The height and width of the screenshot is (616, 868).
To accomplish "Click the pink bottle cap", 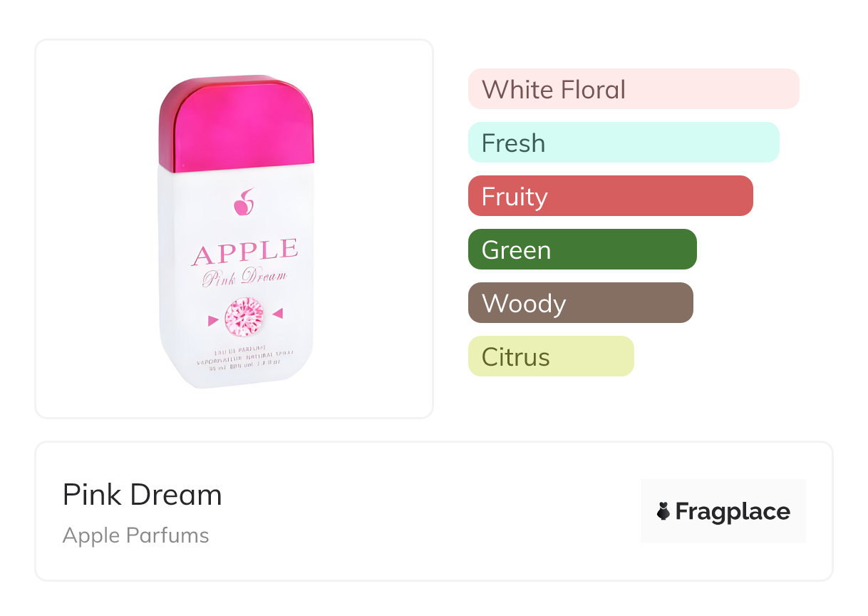I will click(x=237, y=123).
